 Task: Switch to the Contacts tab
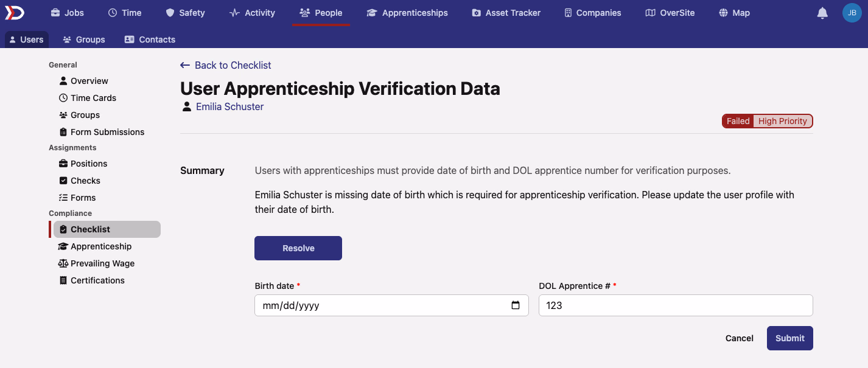150,40
